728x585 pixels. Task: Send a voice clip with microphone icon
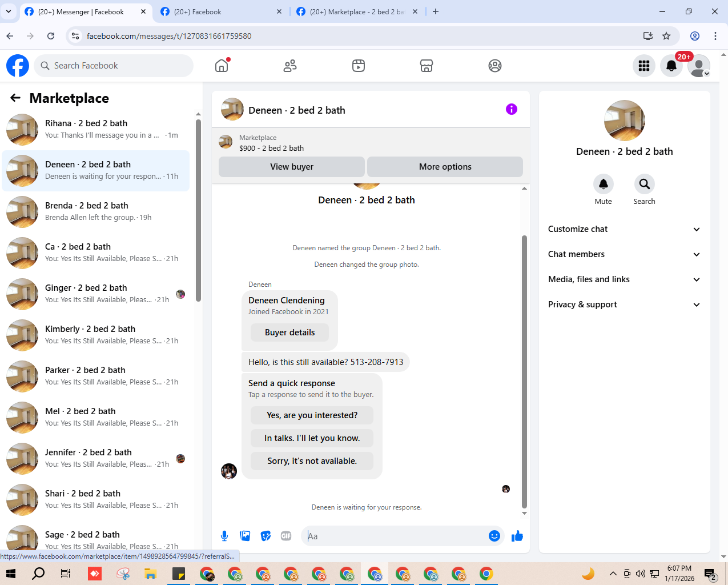coord(224,536)
